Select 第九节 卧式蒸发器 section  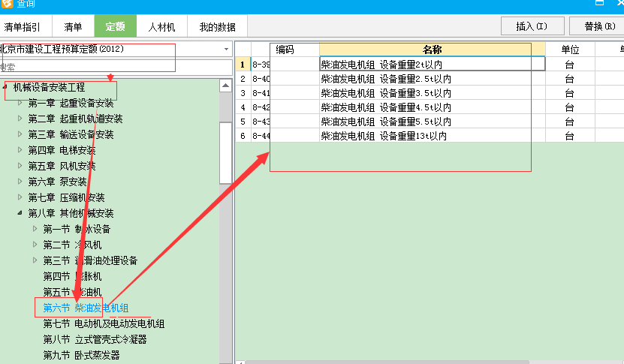point(81,355)
